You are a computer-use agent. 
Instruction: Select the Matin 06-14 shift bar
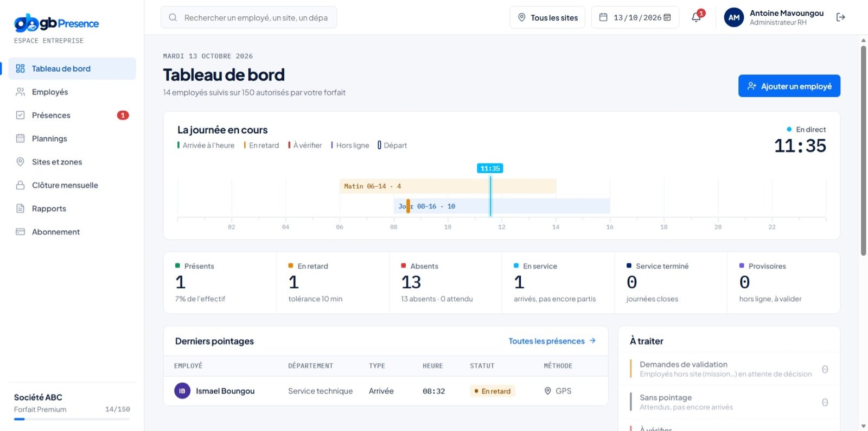(448, 186)
